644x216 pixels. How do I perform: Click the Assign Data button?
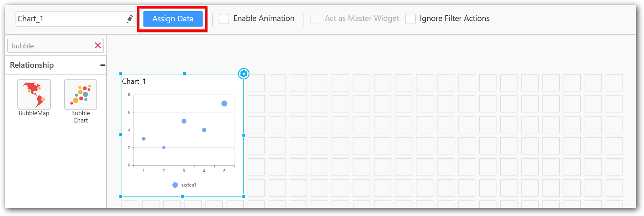coord(173,19)
